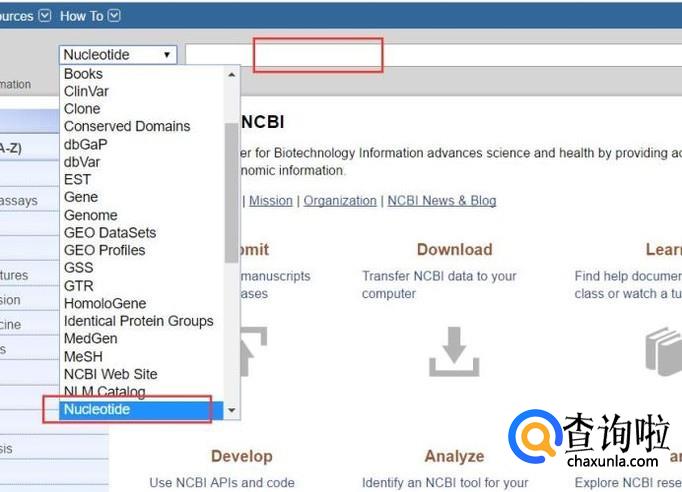682x492 pixels.
Task: Select MeSH database option
Action: pos(141,356)
